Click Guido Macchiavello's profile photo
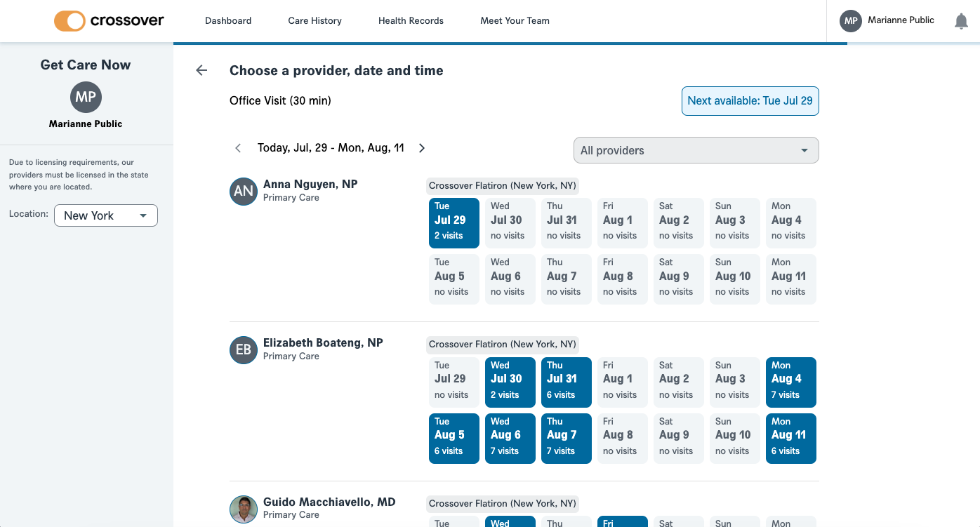This screenshot has width=980, height=527. pyautogui.click(x=244, y=509)
